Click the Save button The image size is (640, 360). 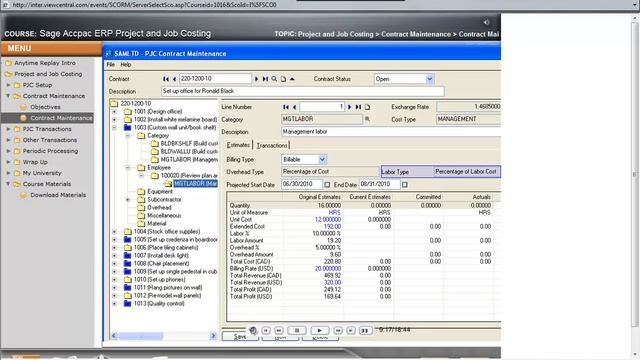(240, 336)
